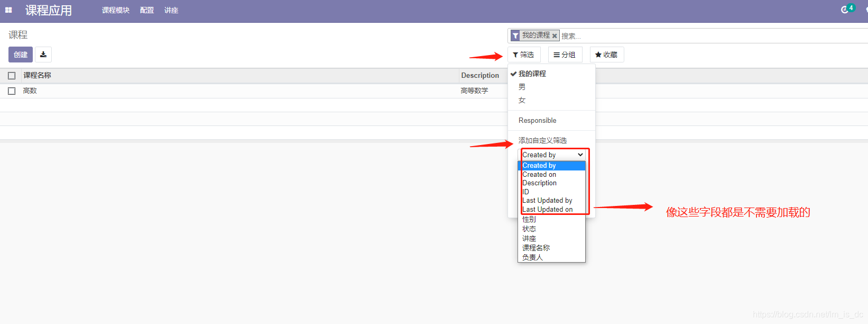The height and width of the screenshot is (324, 868).
Task: Choose ID in field list
Action: tap(551, 192)
